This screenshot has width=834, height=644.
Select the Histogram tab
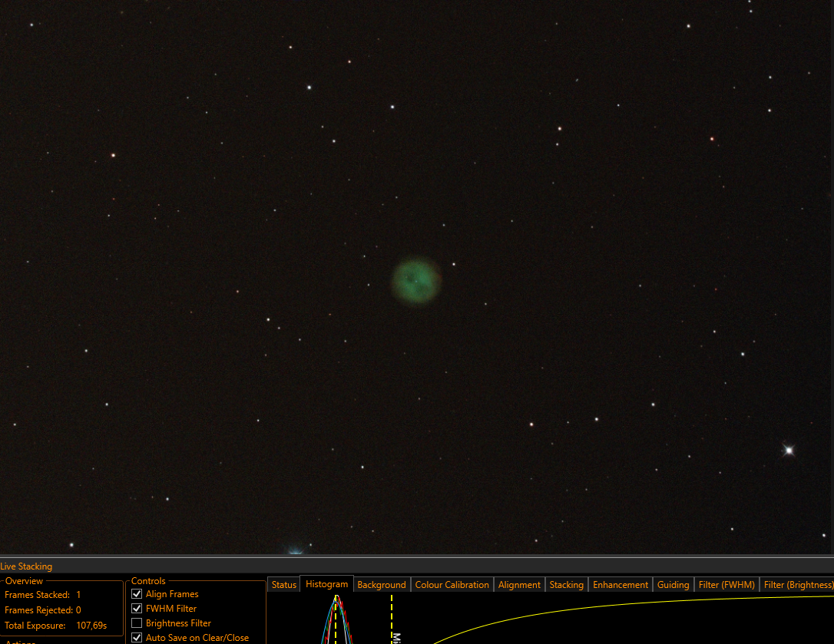point(326,584)
